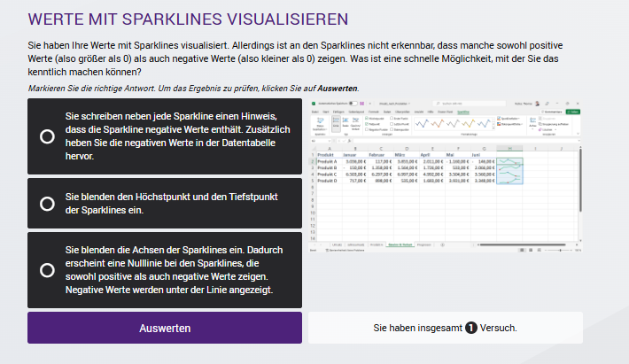
Task: Click the green Excel logo in the title bar
Action: click(x=314, y=104)
